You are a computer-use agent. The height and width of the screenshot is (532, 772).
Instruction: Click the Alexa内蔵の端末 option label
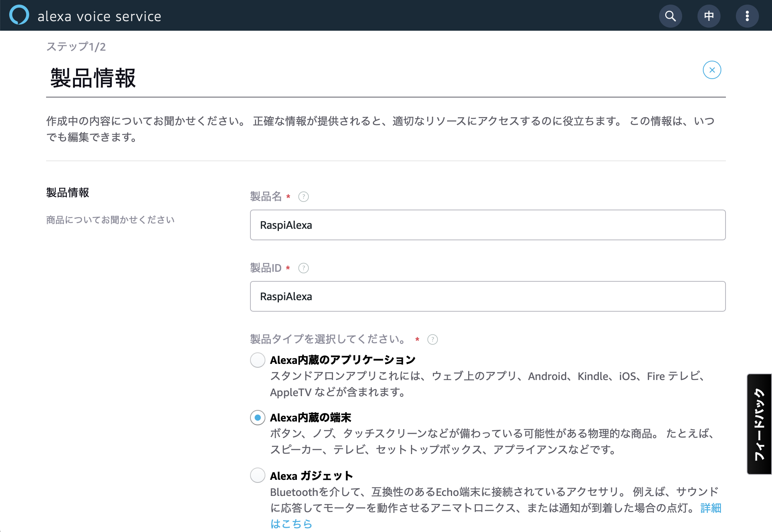(311, 418)
